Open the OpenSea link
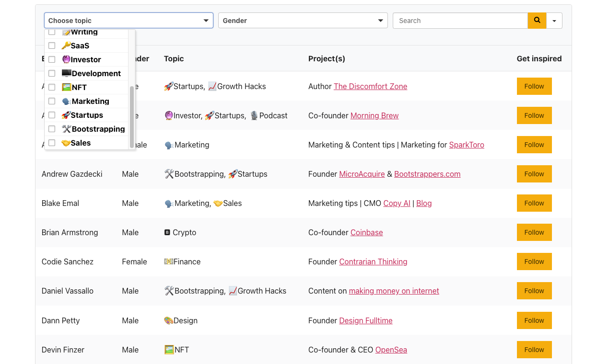The width and height of the screenshot is (609, 364). pyautogui.click(x=391, y=350)
